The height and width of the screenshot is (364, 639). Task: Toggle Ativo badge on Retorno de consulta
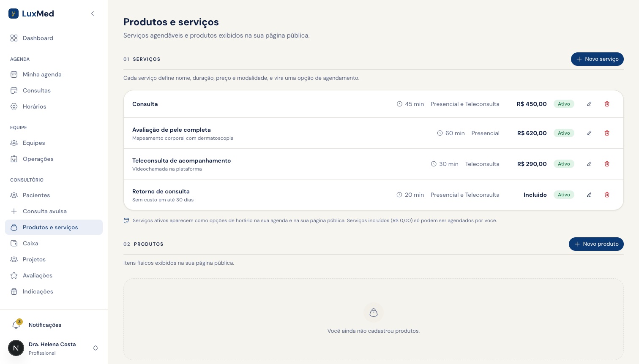point(564,195)
